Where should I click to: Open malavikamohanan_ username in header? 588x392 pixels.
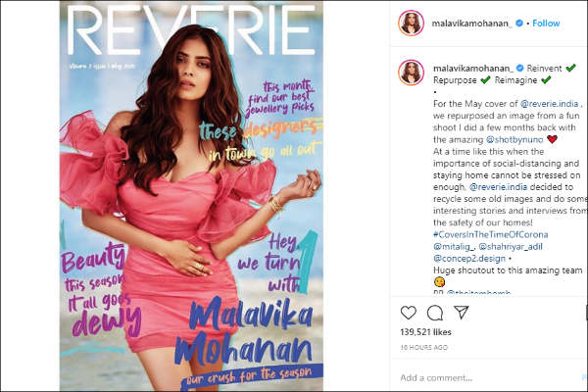472,24
